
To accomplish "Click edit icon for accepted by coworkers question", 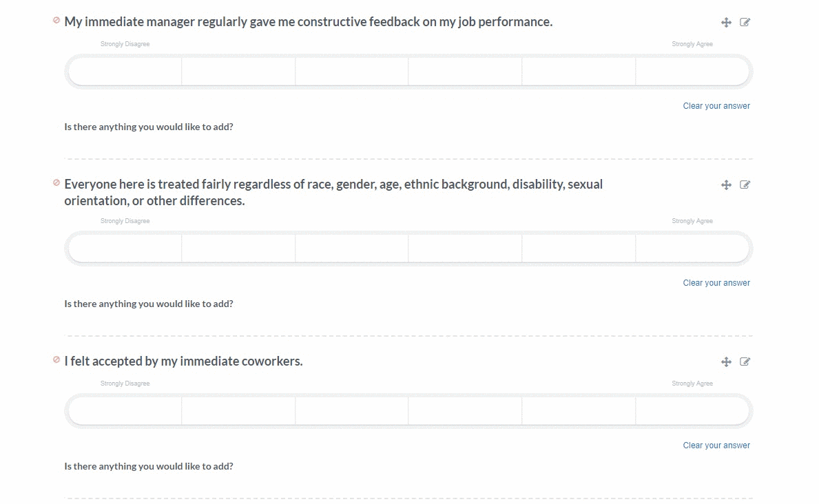I will [x=745, y=362].
